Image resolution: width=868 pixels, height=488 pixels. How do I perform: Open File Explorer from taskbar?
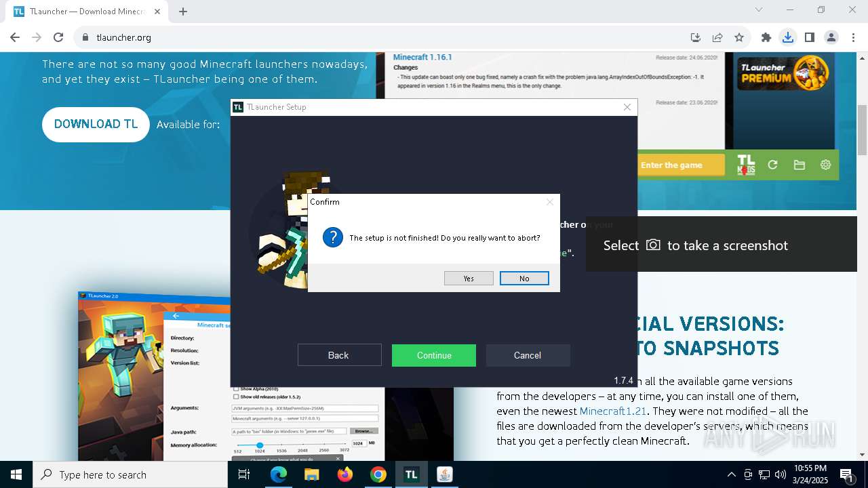(311, 474)
